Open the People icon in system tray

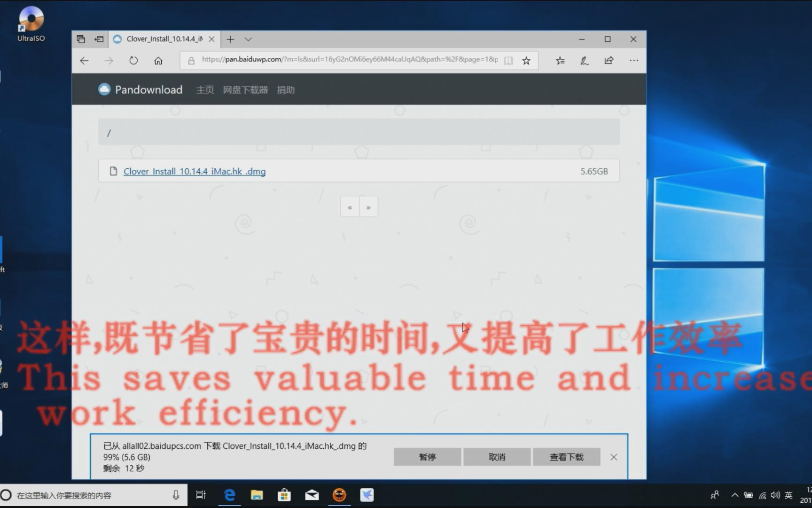pos(715,495)
